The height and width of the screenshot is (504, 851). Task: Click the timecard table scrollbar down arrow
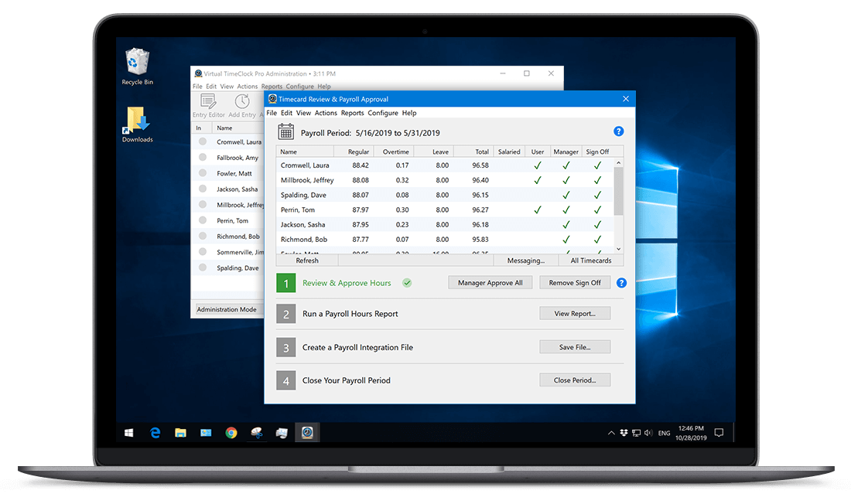pos(619,249)
